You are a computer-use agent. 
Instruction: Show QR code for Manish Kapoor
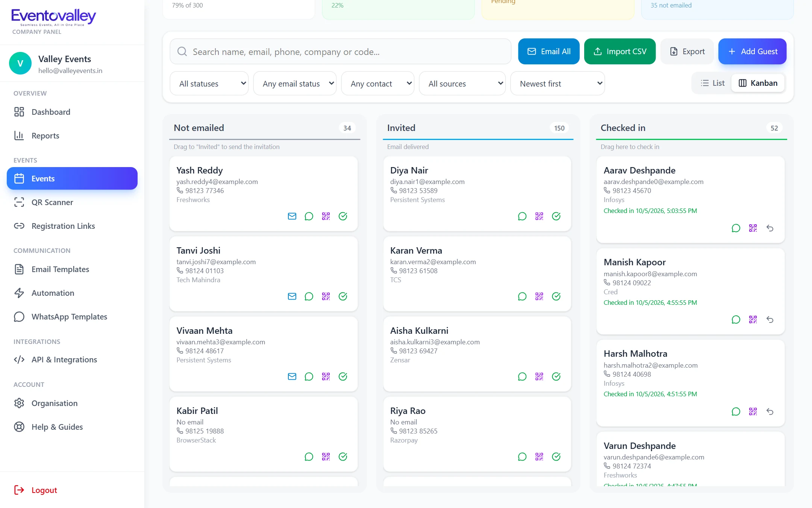[753, 319]
